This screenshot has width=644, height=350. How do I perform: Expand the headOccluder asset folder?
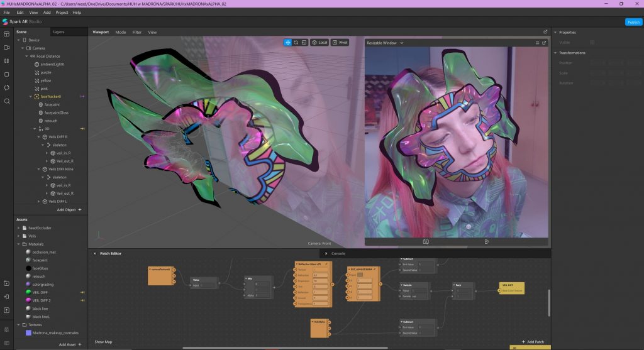point(19,227)
